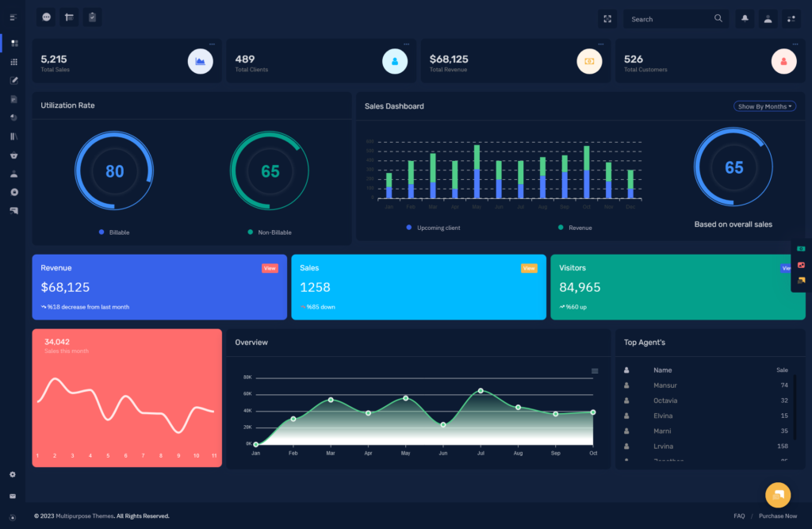This screenshot has height=529, width=812.
Task: Open the mail envelope icon in the sidebar
Action: coord(13,496)
